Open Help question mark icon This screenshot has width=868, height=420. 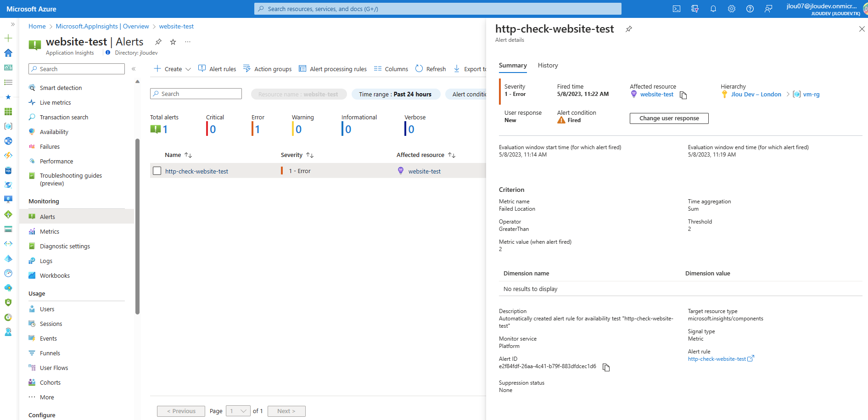click(750, 9)
